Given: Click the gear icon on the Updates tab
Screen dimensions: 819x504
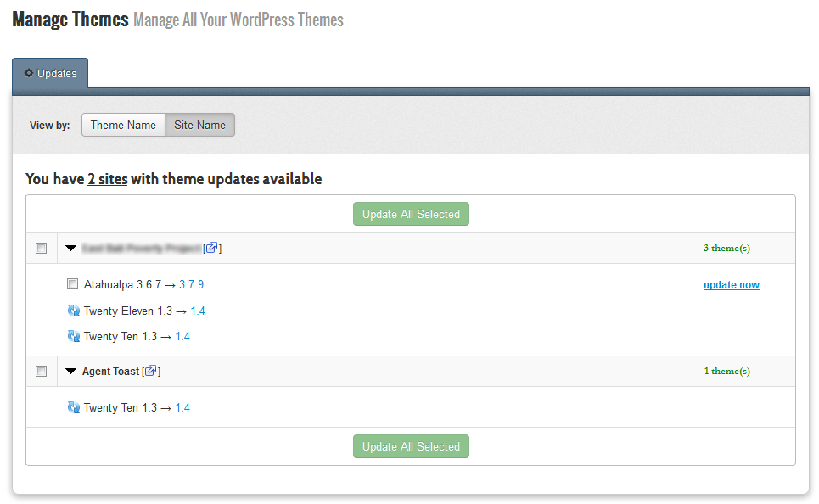Looking at the screenshot, I should [x=28, y=73].
